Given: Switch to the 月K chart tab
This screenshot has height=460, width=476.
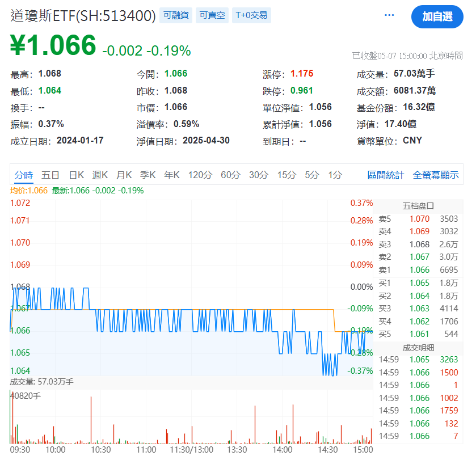Looking at the screenshot, I should pyautogui.click(x=124, y=175).
